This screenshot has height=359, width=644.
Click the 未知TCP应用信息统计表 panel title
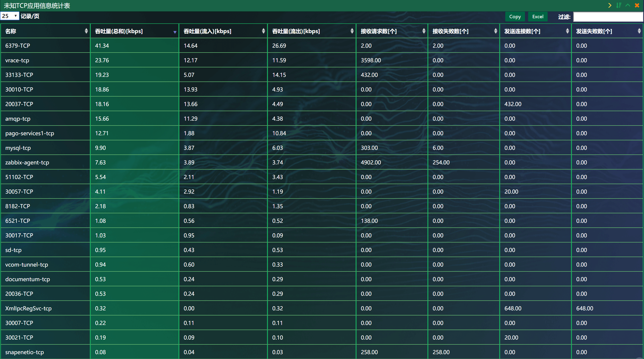tap(37, 6)
